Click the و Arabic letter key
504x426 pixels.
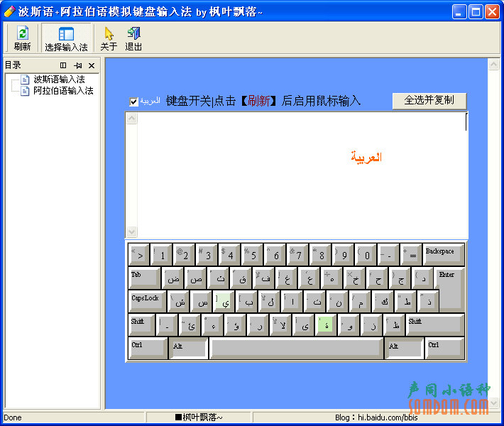349,324
